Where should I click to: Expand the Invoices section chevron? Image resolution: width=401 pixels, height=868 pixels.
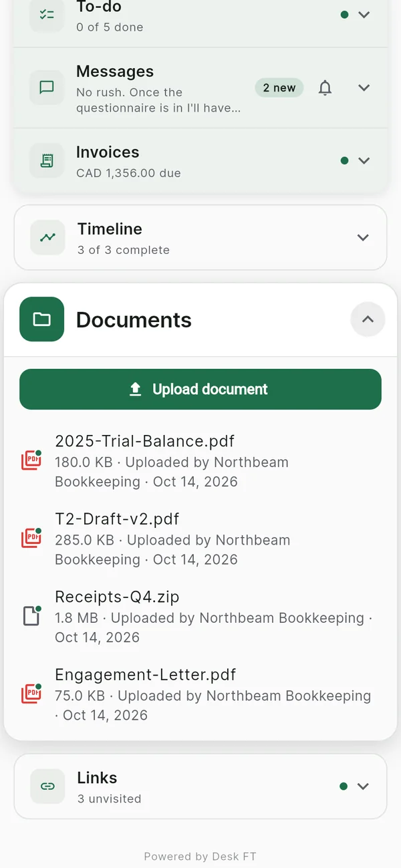(x=364, y=160)
